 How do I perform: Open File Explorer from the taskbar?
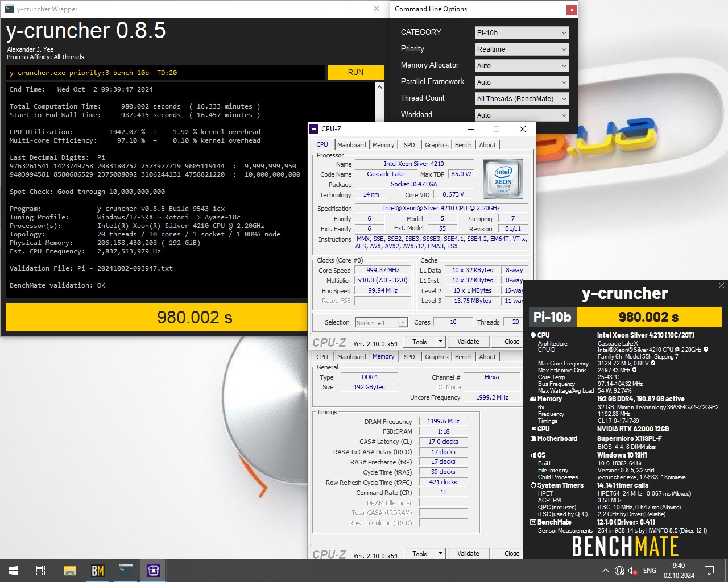pos(69,571)
